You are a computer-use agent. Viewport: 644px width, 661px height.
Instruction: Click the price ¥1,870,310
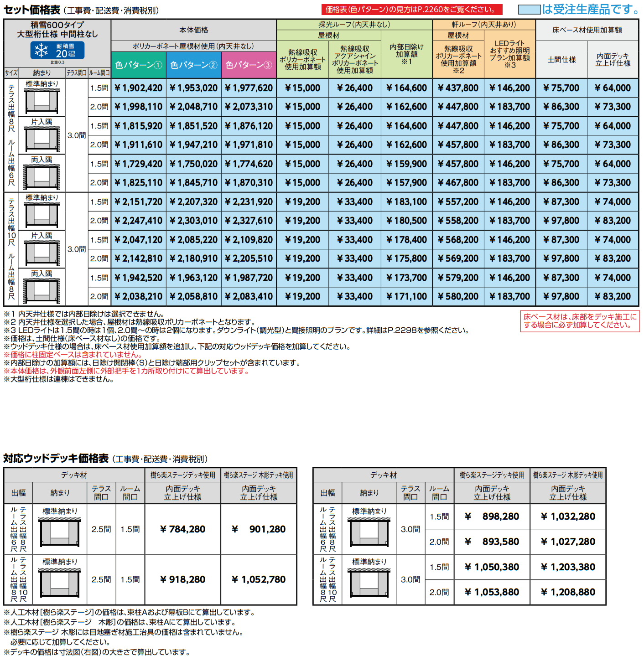(x=249, y=183)
